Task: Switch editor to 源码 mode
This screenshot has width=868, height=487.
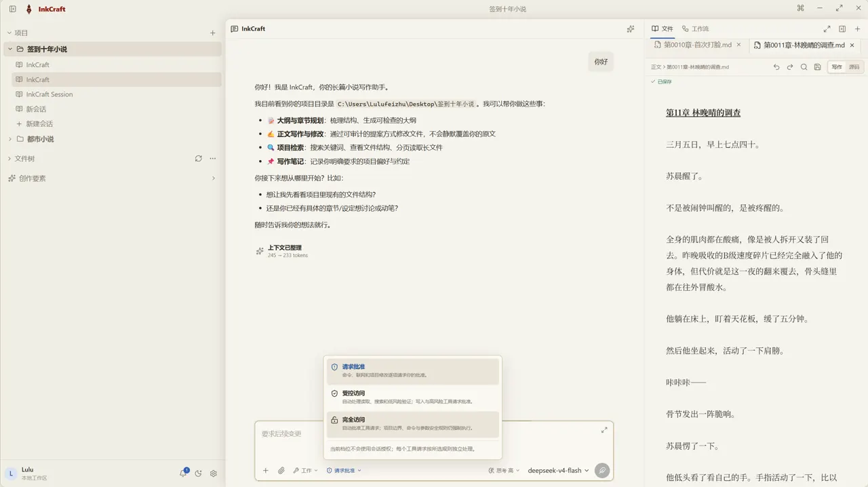Action: coord(854,67)
